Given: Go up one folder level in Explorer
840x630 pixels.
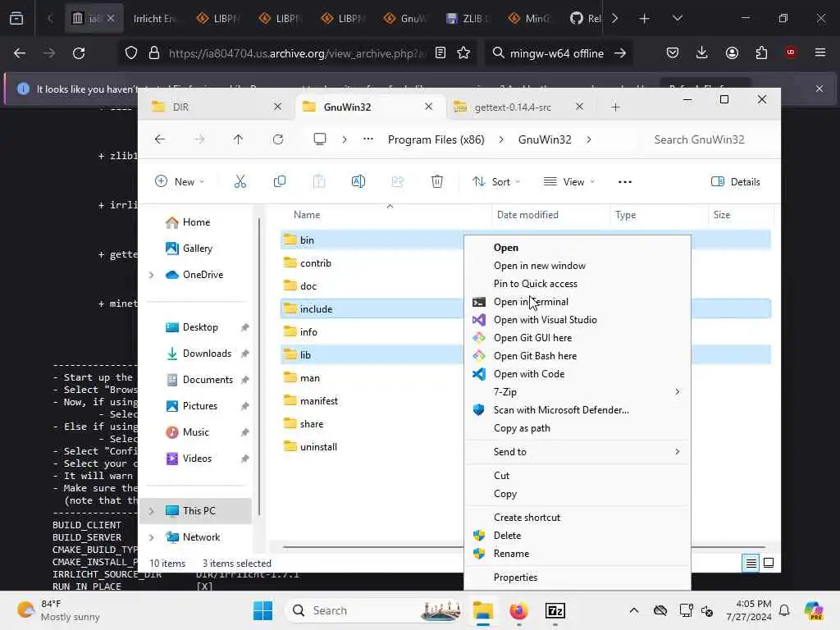Looking at the screenshot, I should pyautogui.click(x=238, y=139).
